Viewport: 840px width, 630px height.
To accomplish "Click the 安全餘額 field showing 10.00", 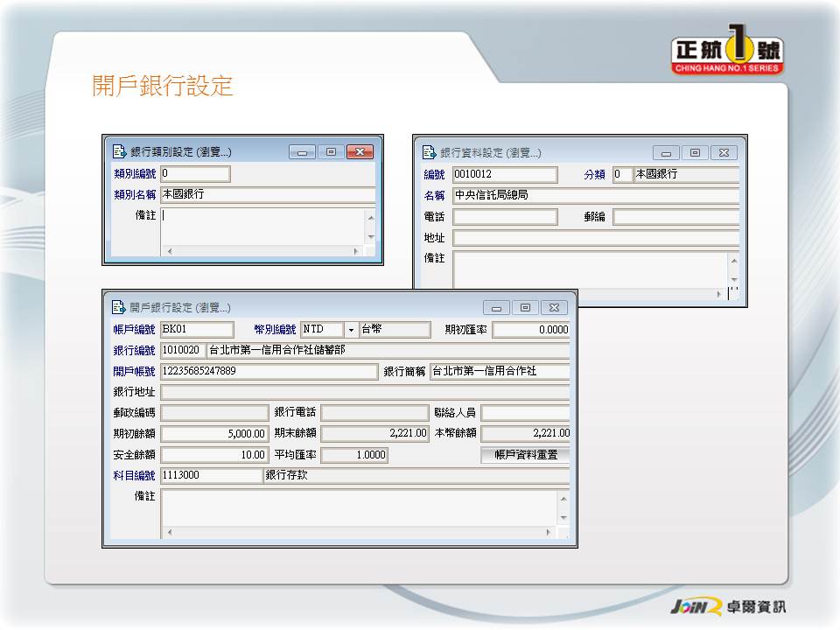I will pyautogui.click(x=214, y=455).
